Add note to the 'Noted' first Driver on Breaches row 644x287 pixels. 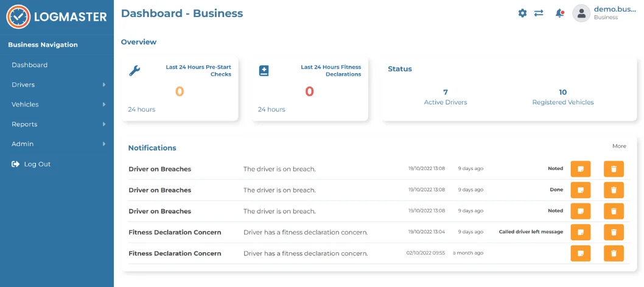click(580, 169)
